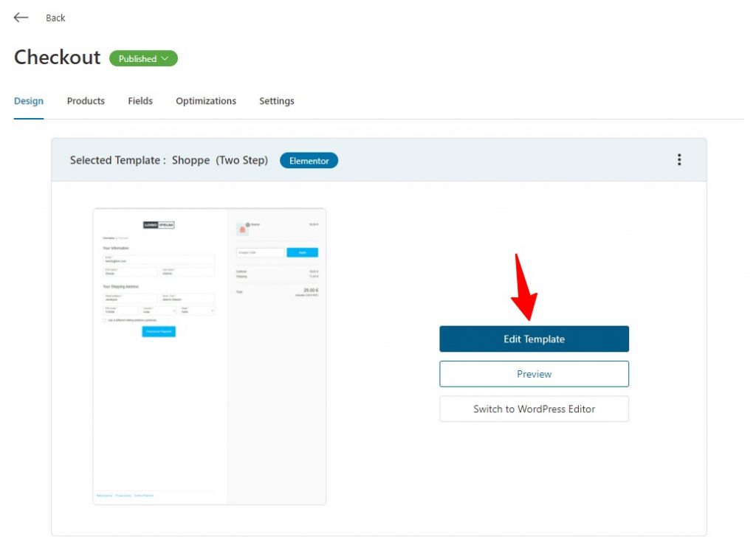Screen dimensions: 756x551
Task: Open the Products tab
Action: click(86, 101)
